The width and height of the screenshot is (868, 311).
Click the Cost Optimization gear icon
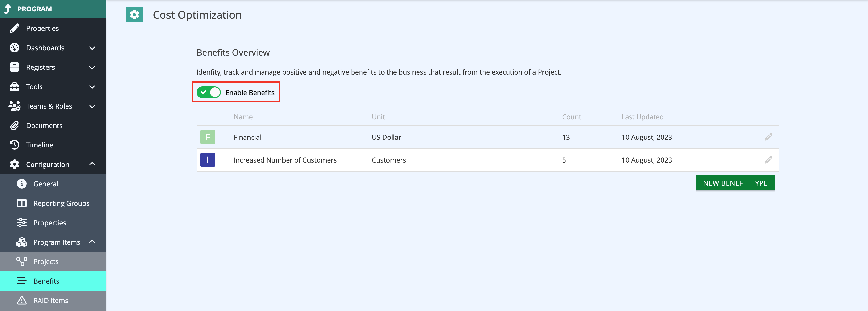click(134, 15)
